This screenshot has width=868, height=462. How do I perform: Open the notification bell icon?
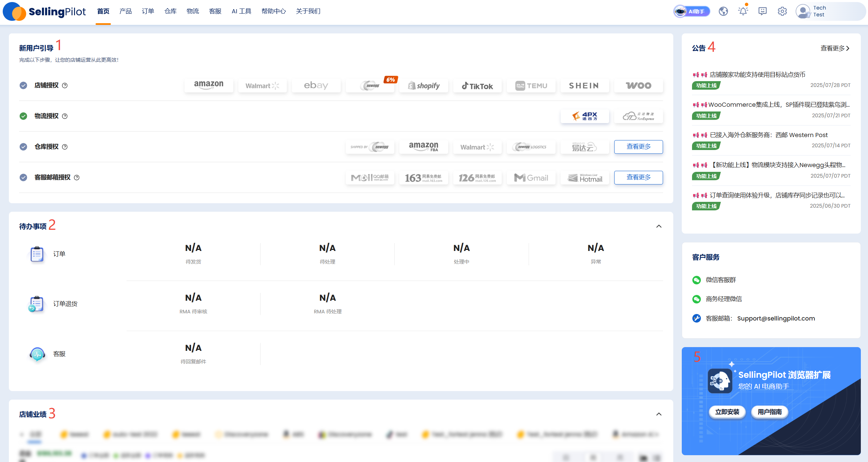click(x=743, y=11)
